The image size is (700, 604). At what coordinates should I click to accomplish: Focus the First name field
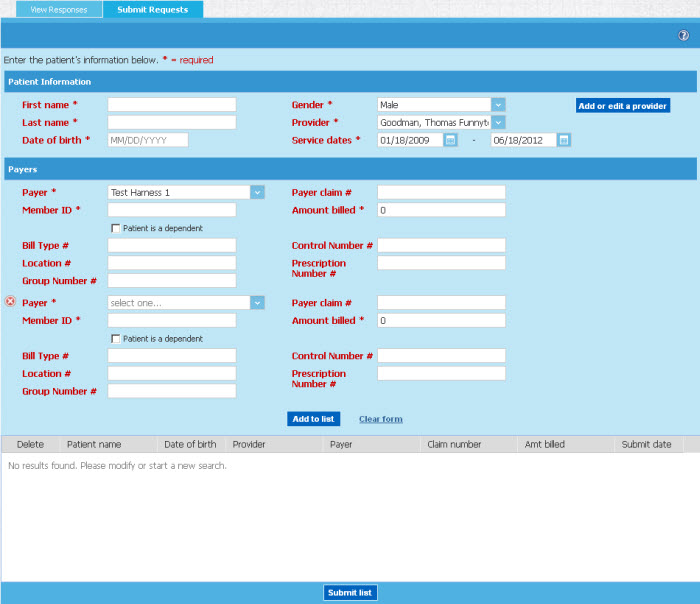(172, 104)
